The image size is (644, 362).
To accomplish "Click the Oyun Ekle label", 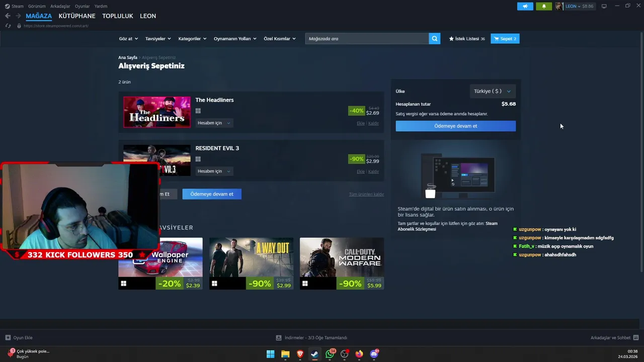I will click(23, 338).
